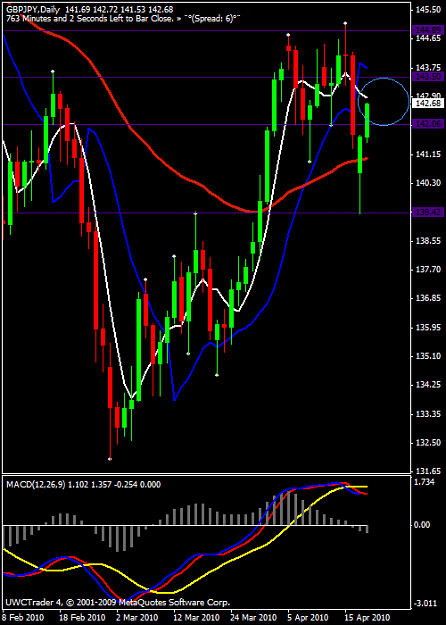Image resolution: width=446 pixels, height=625 pixels.
Task: Click the 145.50 price axis label
Action: coord(430,10)
